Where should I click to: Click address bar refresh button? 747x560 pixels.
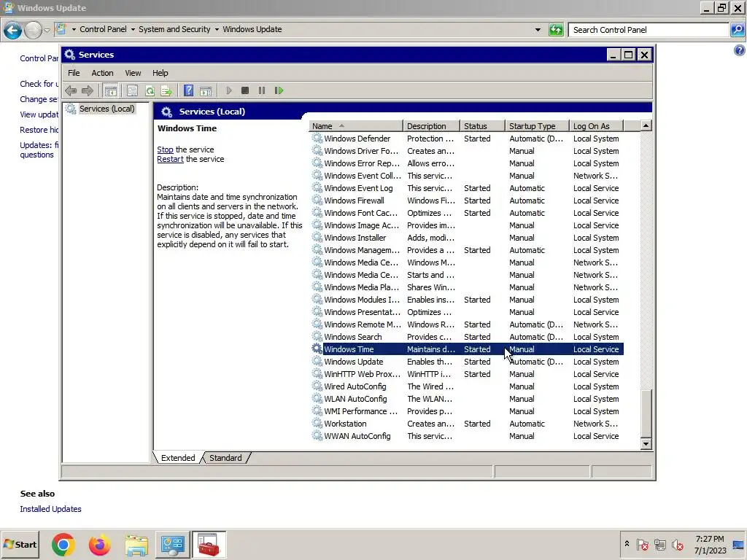pos(556,30)
